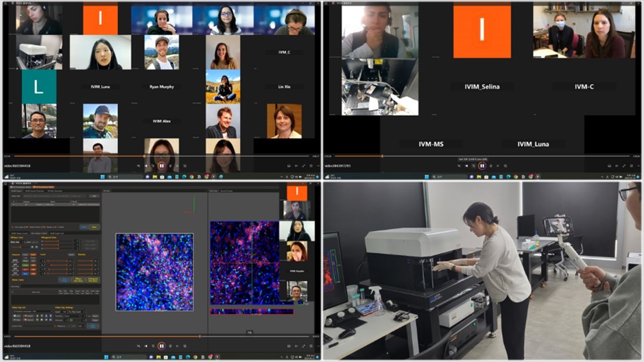Open Start menu in IVIM_Selina screenshot taskbar

[x=427, y=176]
